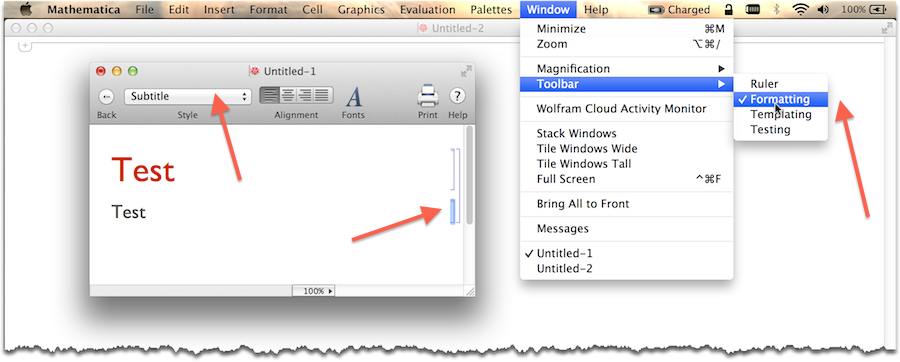Open the 100% magnification popup in Untitled-1
Image resolution: width=900 pixels, height=362 pixels.
pos(314,291)
